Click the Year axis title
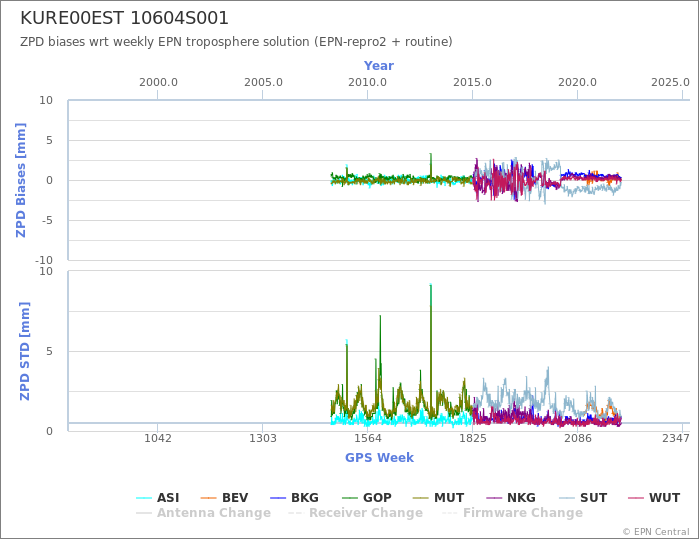Viewport: 700px width, 540px height. [379, 66]
